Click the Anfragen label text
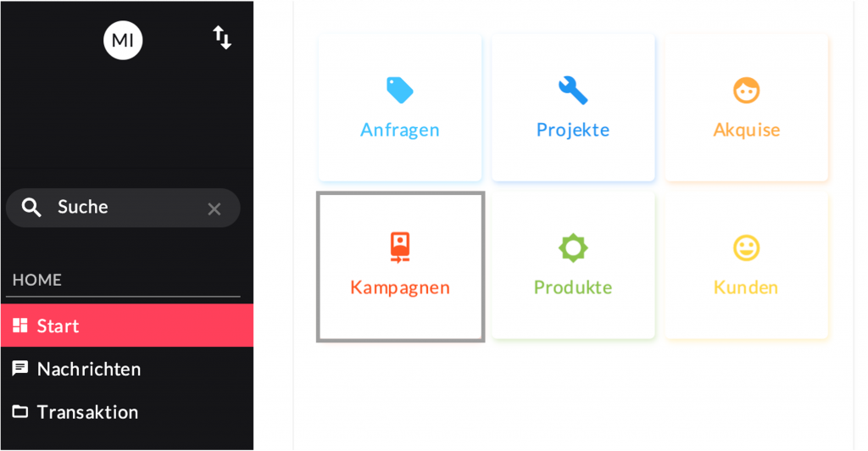This screenshot has width=868, height=451. pyautogui.click(x=400, y=130)
